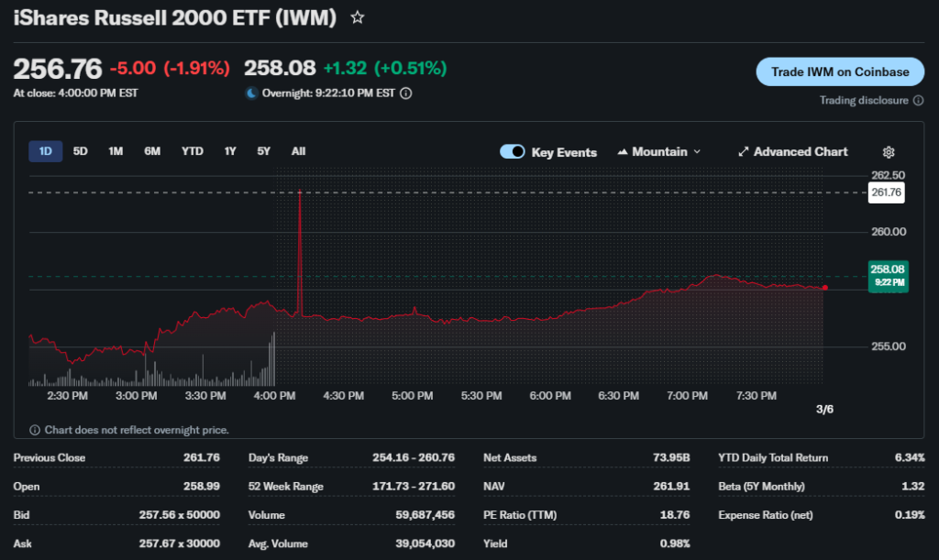
Task: Click the expand arrows icon for Advanced Chart
Action: [x=744, y=152]
